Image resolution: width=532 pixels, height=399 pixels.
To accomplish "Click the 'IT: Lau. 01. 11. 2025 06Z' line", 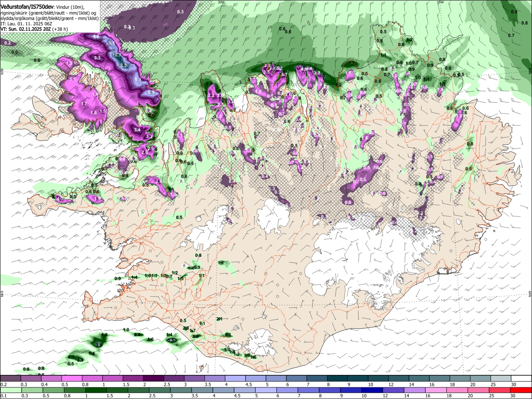I will tap(26, 24).
